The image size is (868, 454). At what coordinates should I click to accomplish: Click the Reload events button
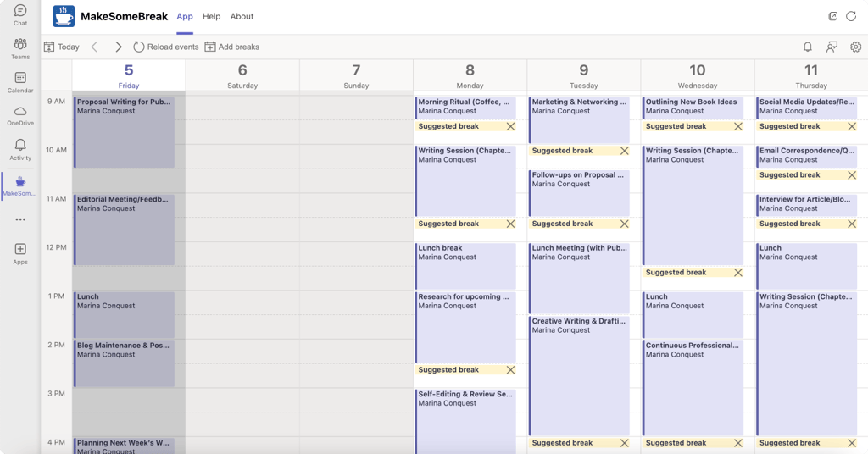coord(165,47)
